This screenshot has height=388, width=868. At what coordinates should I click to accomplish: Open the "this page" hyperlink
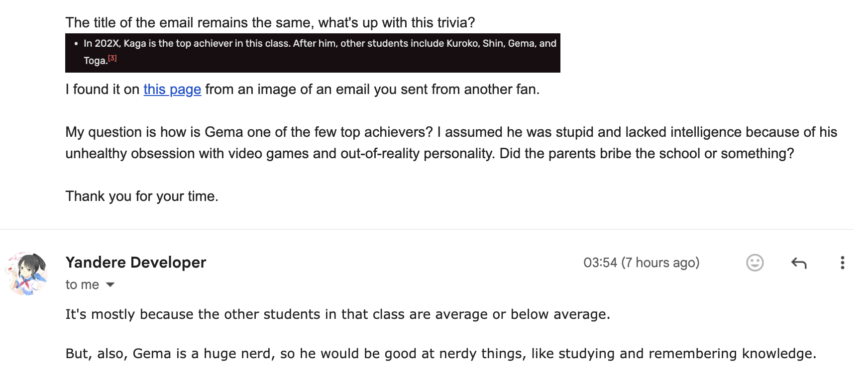[x=172, y=90]
